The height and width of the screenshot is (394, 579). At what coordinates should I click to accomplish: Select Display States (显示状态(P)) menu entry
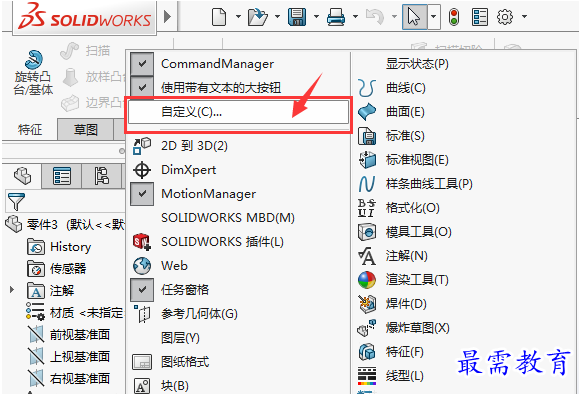(417, 64)
